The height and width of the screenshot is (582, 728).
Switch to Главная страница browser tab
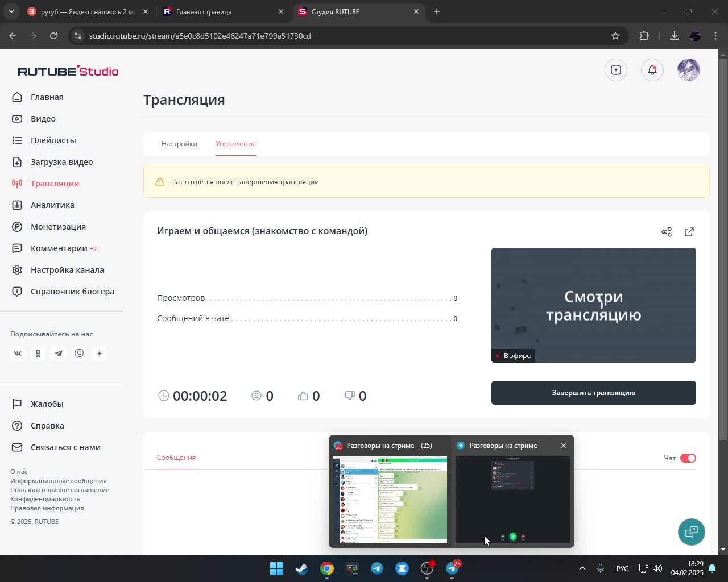pyautogui.click(x=223, y=11)
